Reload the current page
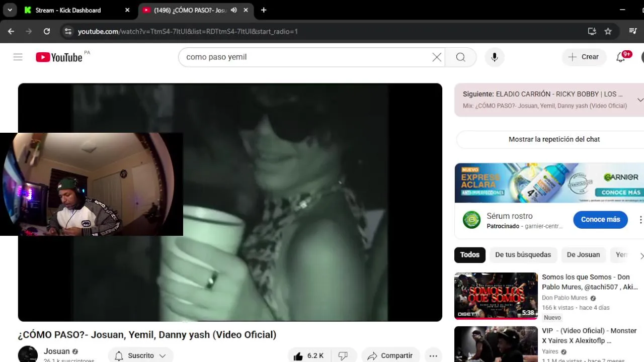 (47, 31)
